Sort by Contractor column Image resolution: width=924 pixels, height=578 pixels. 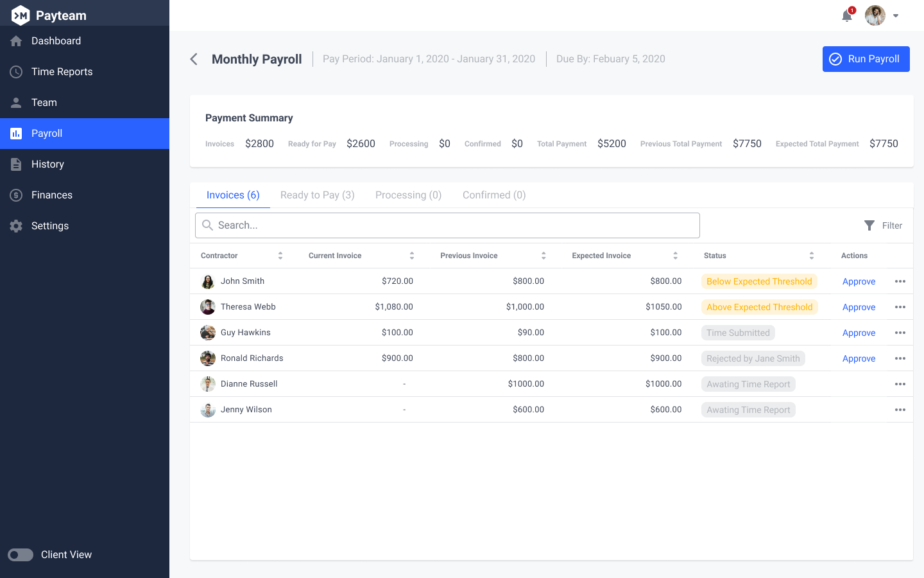[x=280, y=256]
